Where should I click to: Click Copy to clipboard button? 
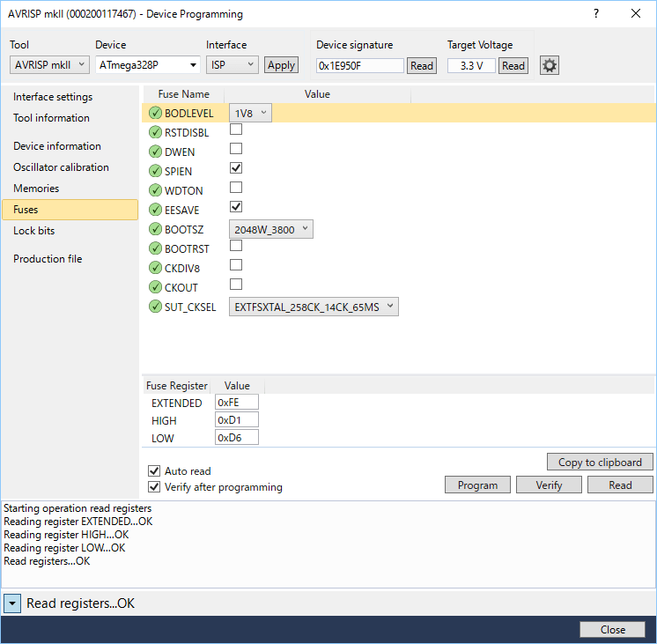click(x=600, y=462)
